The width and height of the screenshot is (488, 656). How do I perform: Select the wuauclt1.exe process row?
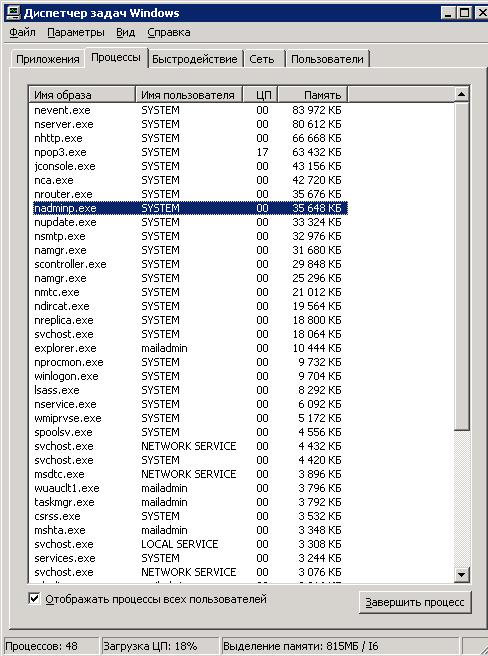pos(190,488)
